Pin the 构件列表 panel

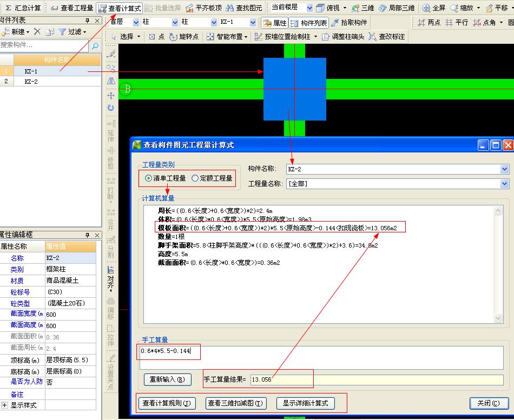(87, 21)
